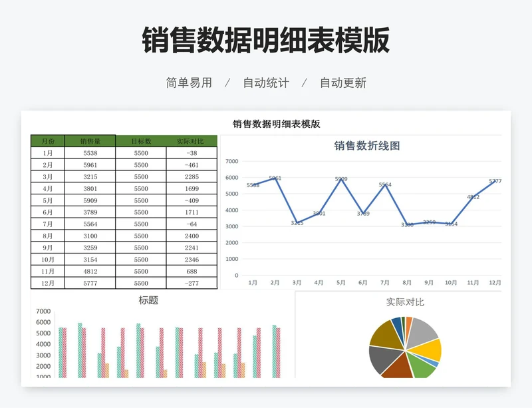This screenshot has width=532, height=408.
Task: Select the sales cell 5564 in table
Action: (90, 224)
